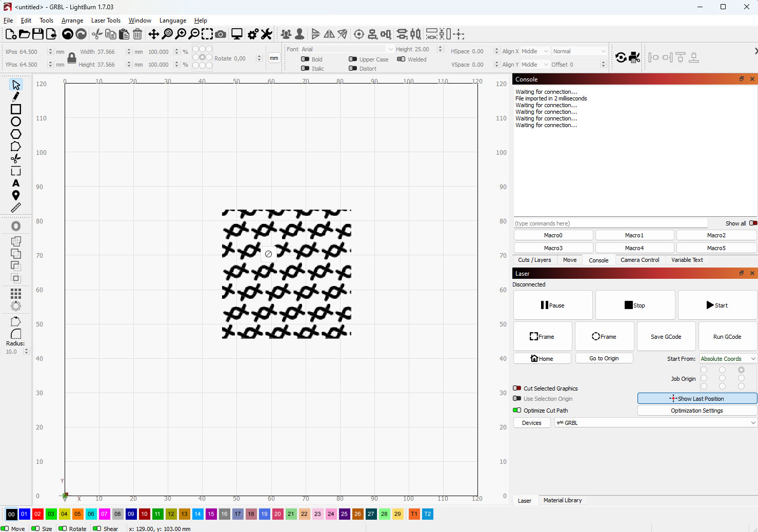Adjust Rotate value stepper

pyautogui.click(x=259, y=58)
